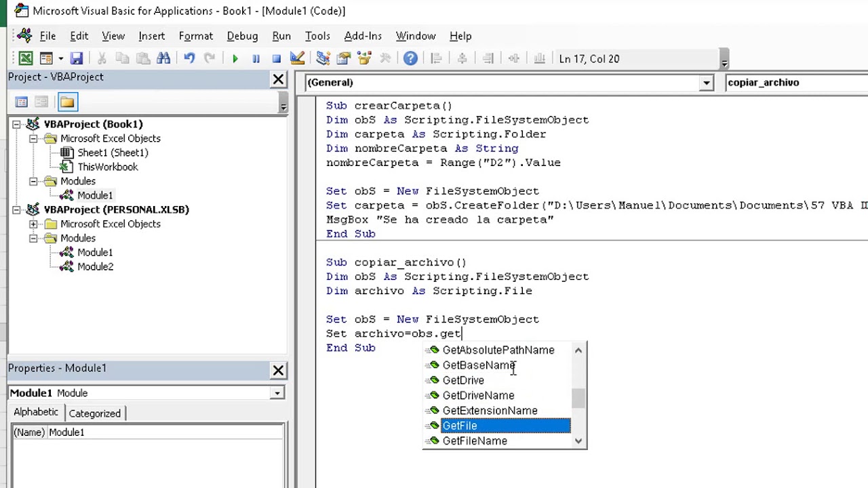The width and height of the screenshot is (868, 488).
Task: Open the Project Explorer toolbar icon
Action: (x=323, y=59)
